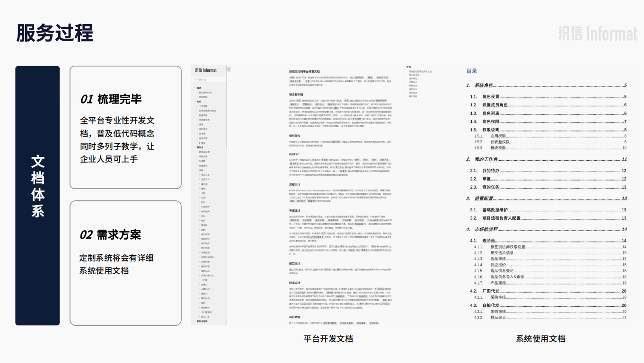Image resolution: width=644 pixels, height=363 pixels.
Task: Open TOC entry 4.1.6 选品信息导入&审核
Action: tap(550, 277)
